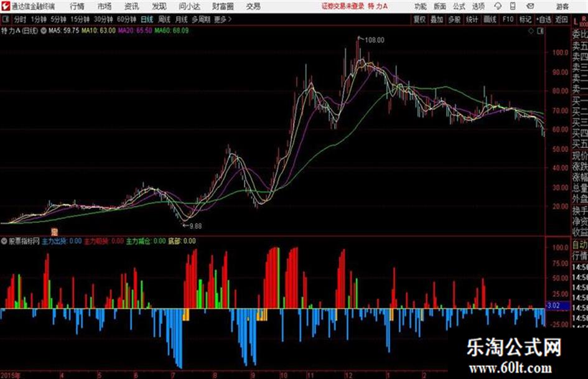Click the 叠加 overlay button

[x=437, y=19]
